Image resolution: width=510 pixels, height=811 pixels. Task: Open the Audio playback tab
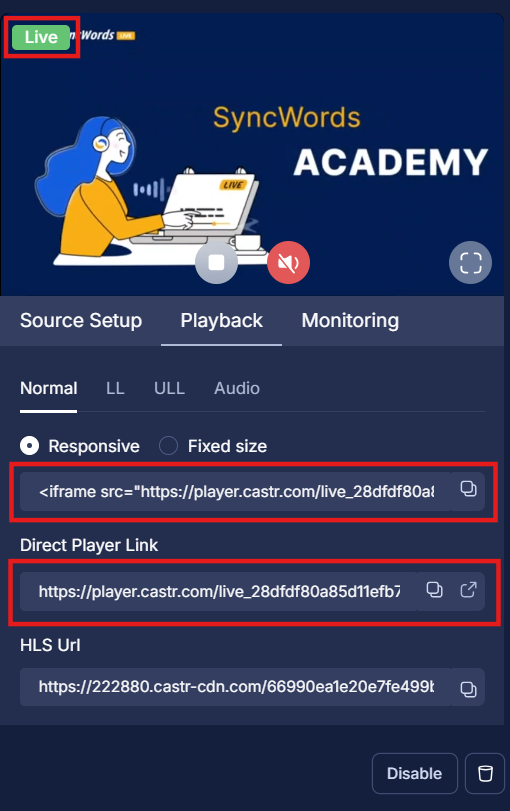(x=237, y=388)
